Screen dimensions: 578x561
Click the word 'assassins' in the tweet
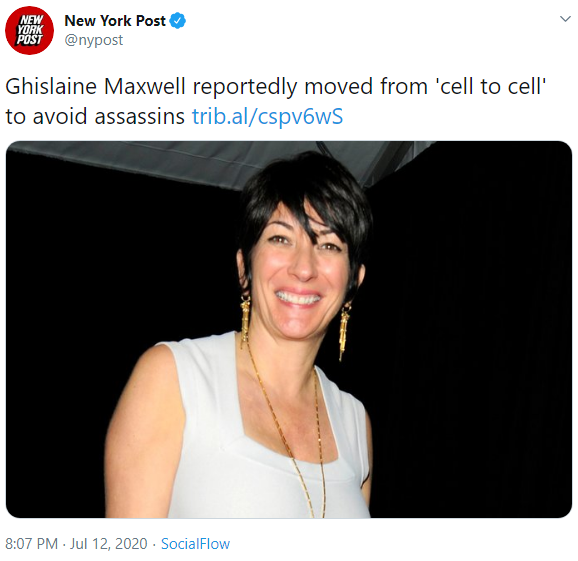tap(140, 116)
